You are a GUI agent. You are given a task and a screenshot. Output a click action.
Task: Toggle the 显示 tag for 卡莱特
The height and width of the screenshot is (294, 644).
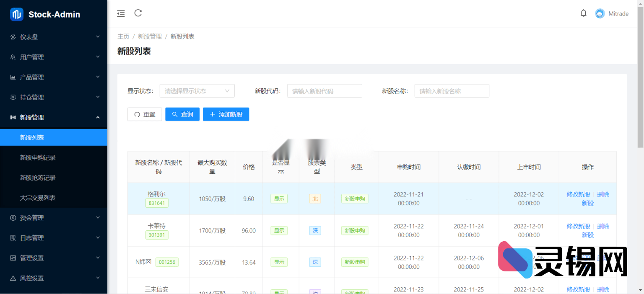click(279, 230)
